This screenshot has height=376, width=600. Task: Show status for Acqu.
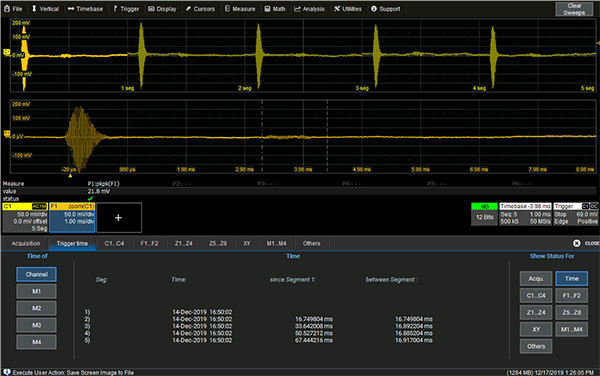tap(536, 278)
